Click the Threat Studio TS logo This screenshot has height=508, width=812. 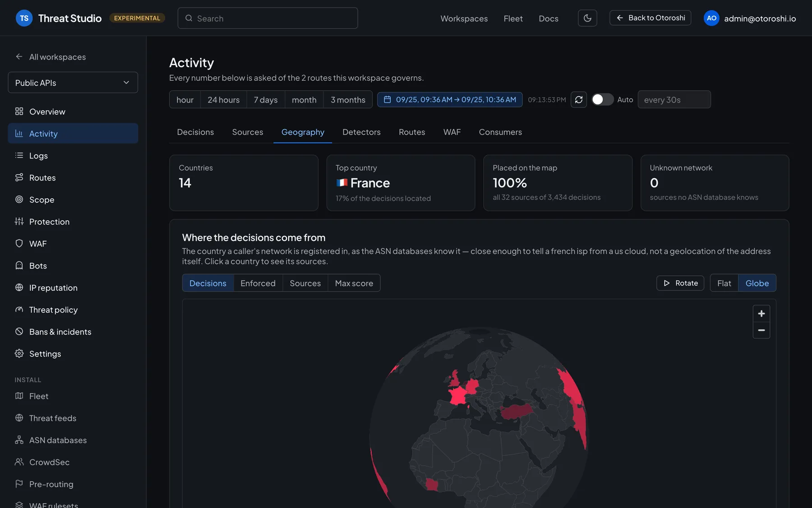coord(24,18)
